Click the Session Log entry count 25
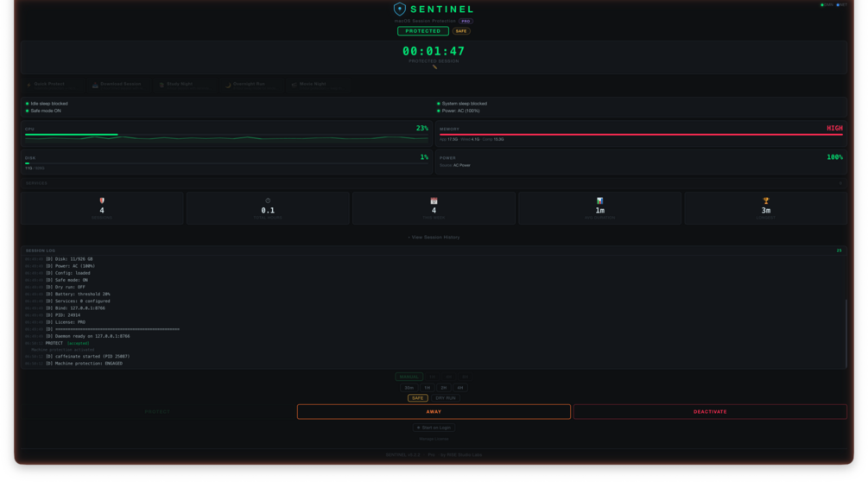Image resolution: width=868 pixels, height=482 pixels. [x=839, y=251]
